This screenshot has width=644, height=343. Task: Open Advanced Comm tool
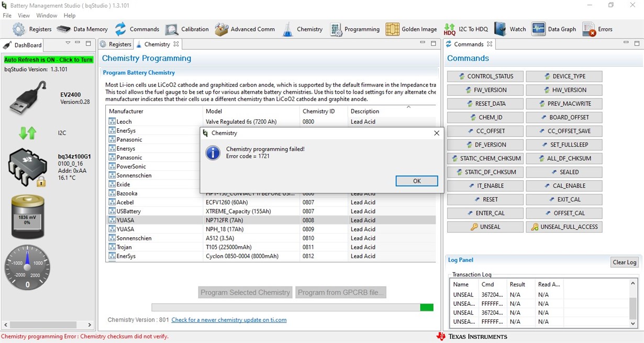(245, 29)
